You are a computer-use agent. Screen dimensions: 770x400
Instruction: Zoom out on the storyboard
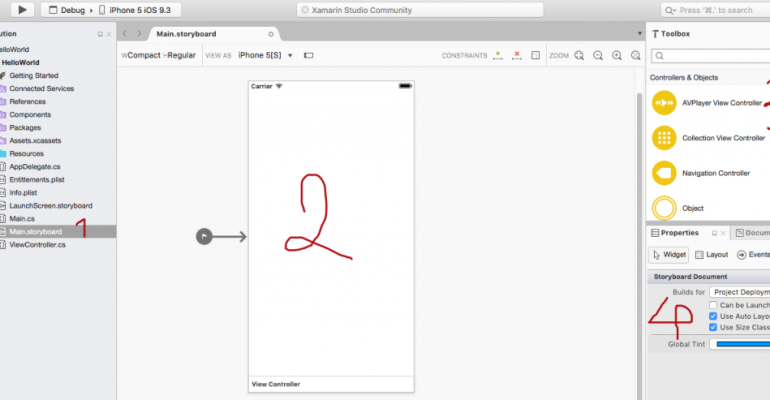pyautogui.click(x=598, y=55)
